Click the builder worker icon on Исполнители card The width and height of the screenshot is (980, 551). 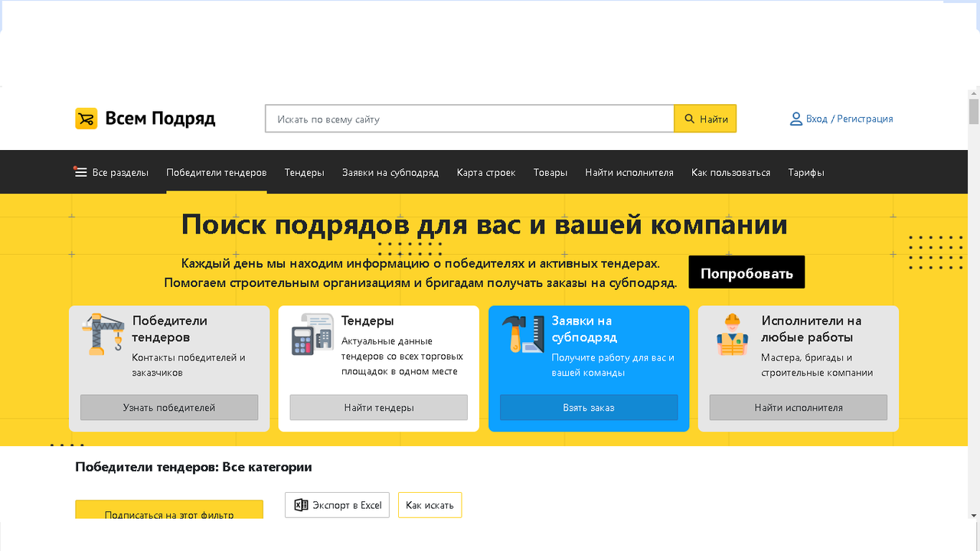point(732,335)
